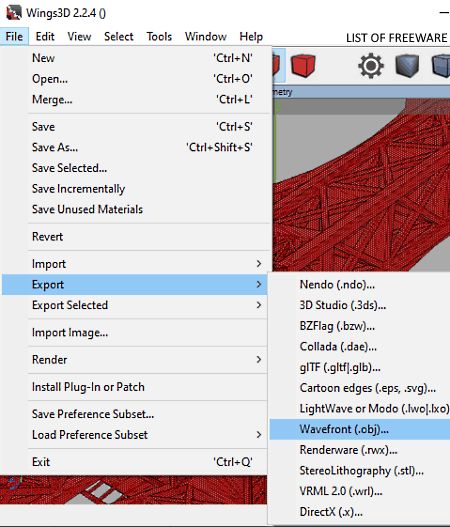
Task: Select the red cube body selection icon
Action: pyautogui.click(x=303, y=65)
